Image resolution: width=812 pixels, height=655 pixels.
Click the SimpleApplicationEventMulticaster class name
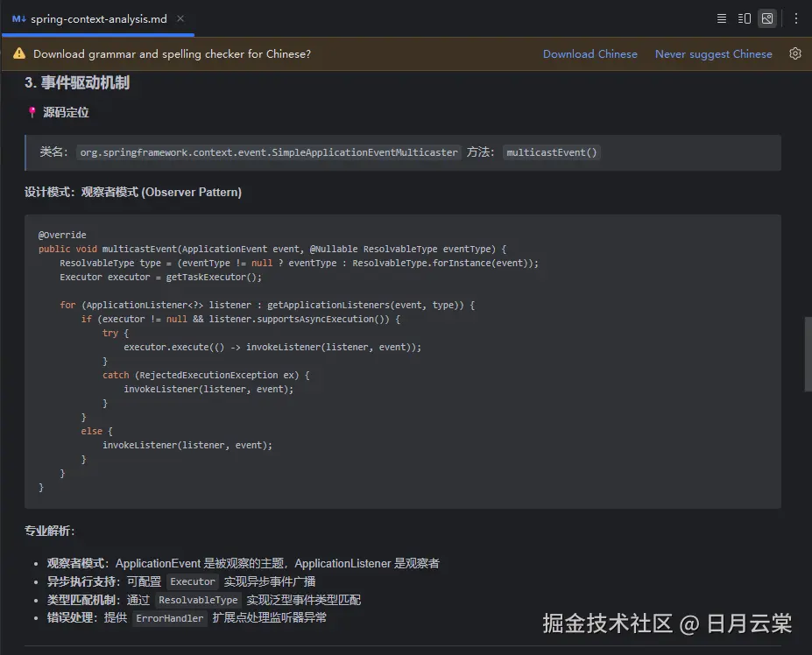(269, 152)
